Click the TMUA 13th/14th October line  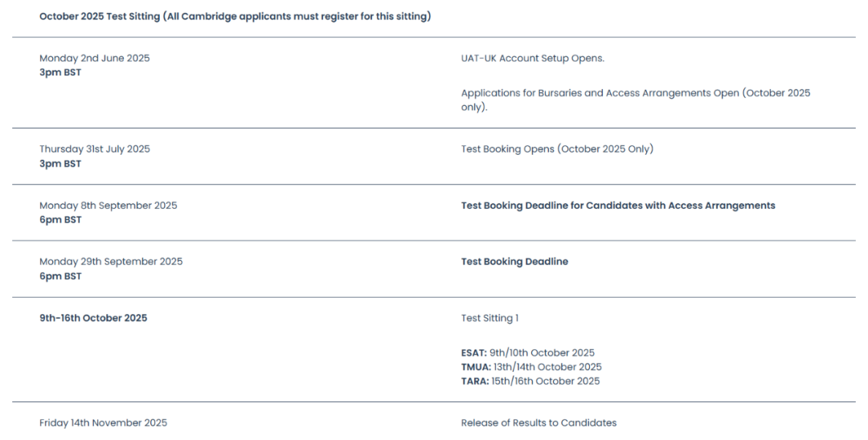pyautogui.click(x=531, y=366)
